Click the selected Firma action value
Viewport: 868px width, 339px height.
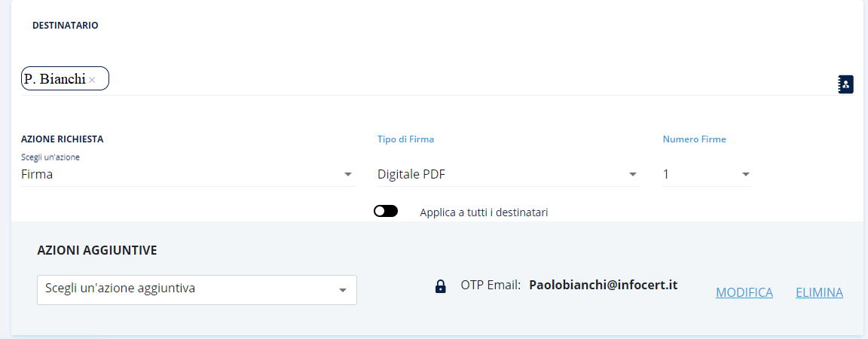point(38,175)
